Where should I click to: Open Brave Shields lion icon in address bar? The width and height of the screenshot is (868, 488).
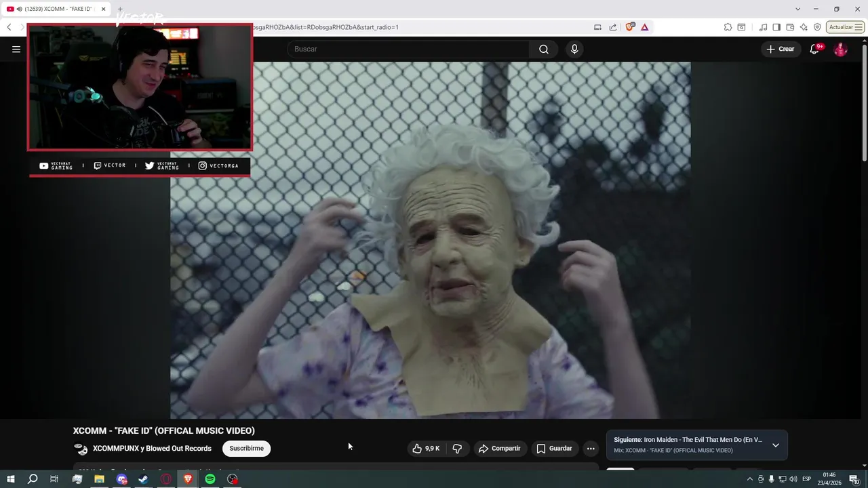[630, 27]
